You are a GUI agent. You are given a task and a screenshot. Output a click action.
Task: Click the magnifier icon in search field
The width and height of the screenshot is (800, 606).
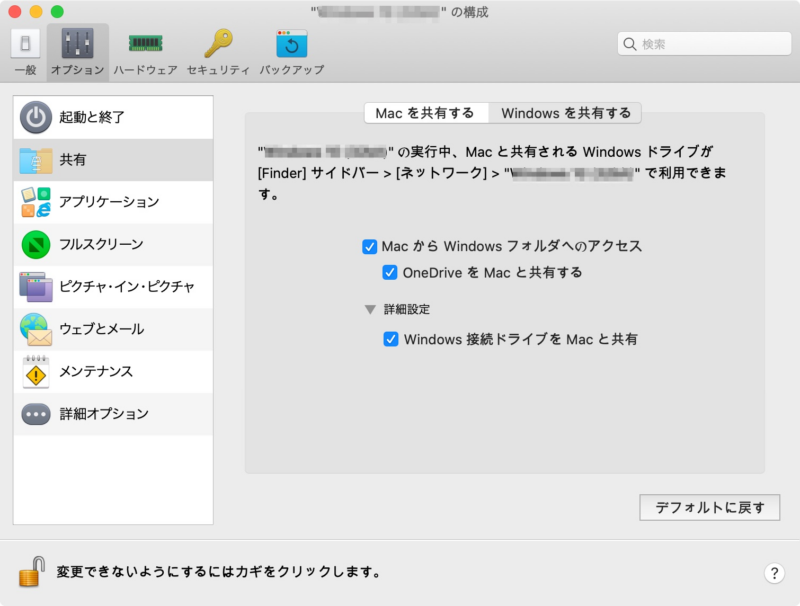click(630, 44)
